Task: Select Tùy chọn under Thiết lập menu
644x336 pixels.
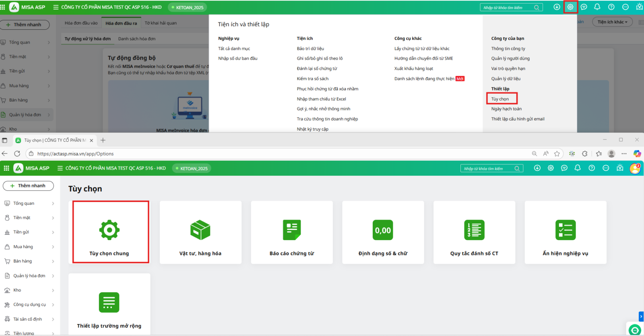Action: pos(500,99)
